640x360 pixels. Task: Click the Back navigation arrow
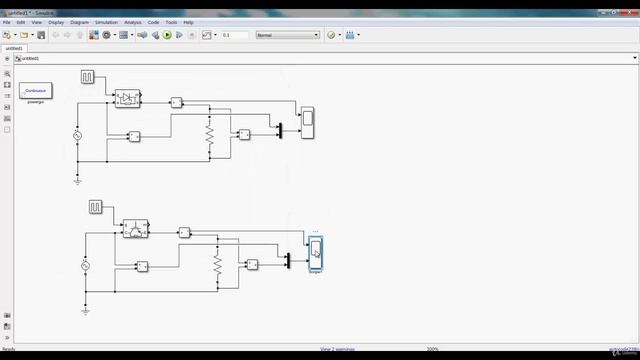tap(56, 35)
